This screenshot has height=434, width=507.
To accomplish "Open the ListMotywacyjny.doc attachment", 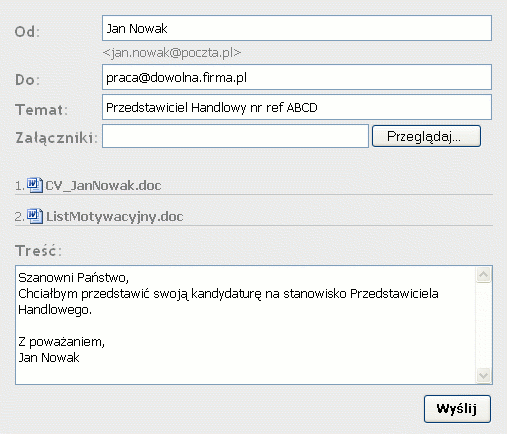I will pos(114,217).
